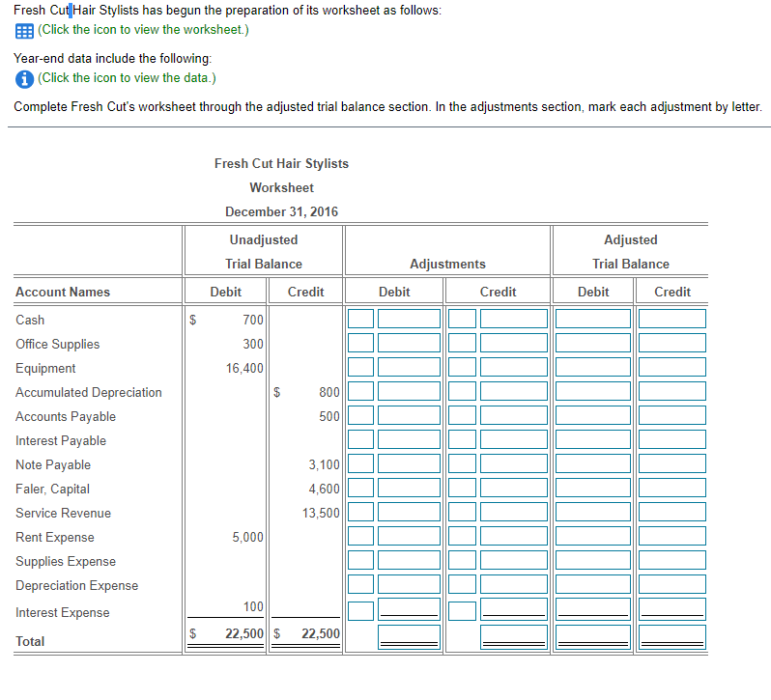Select Supplies Expense adjustments debit letter box
Viewport: 771px width, 700px height.
click(360, 559)
